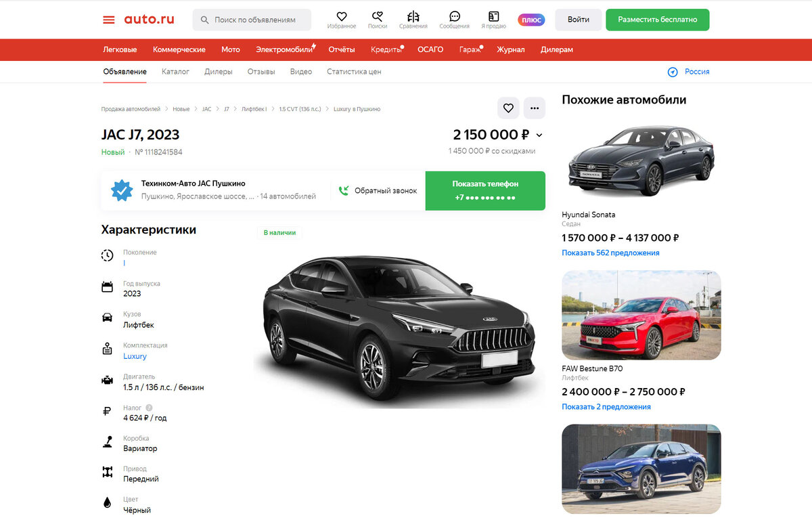The width and height of the screenshot is (812, 518).
Task: Switch to the Отзывы tab
Action: click(x=261, y=71)
